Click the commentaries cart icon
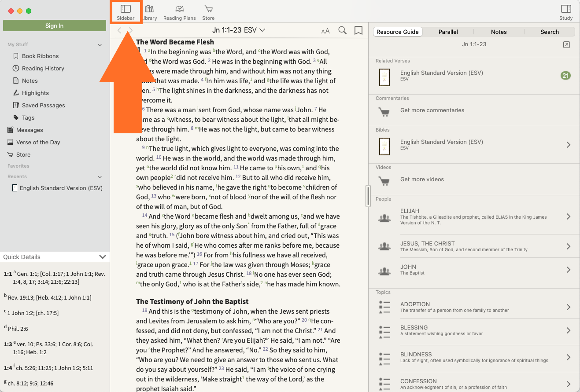Screen dimensions: 580x392 (x=384, y=112)
